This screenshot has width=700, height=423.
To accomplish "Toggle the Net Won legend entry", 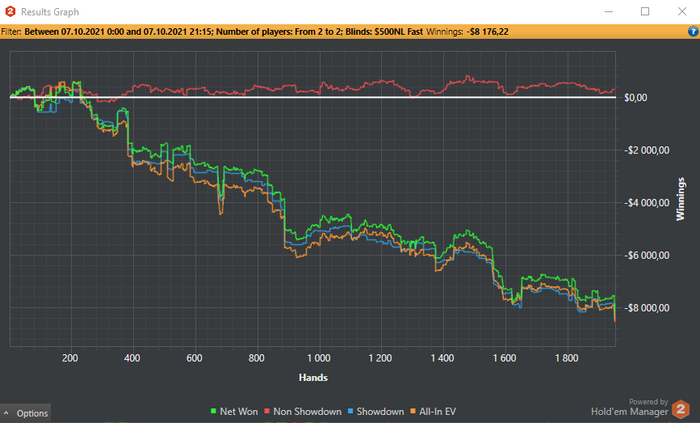I will click(x=234, y=411).
